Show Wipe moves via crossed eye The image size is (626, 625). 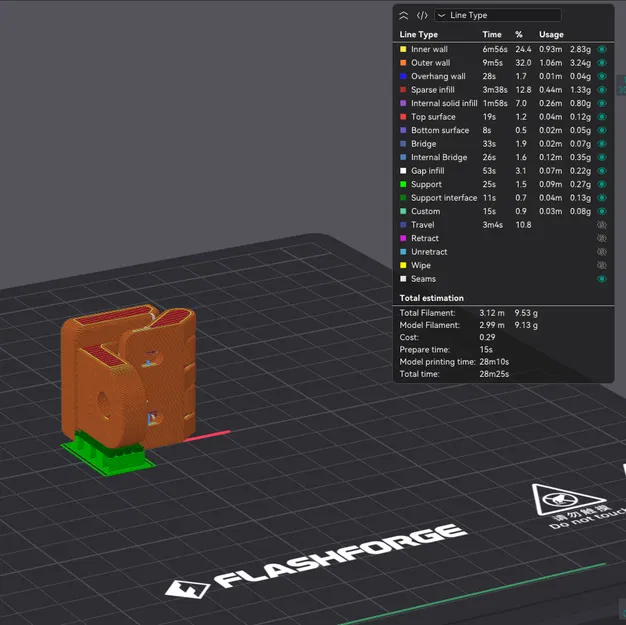click(602, 265)
